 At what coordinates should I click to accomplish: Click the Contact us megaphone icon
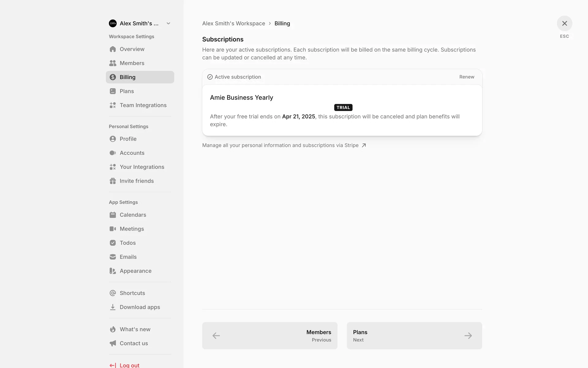click(x=113, y=343)
